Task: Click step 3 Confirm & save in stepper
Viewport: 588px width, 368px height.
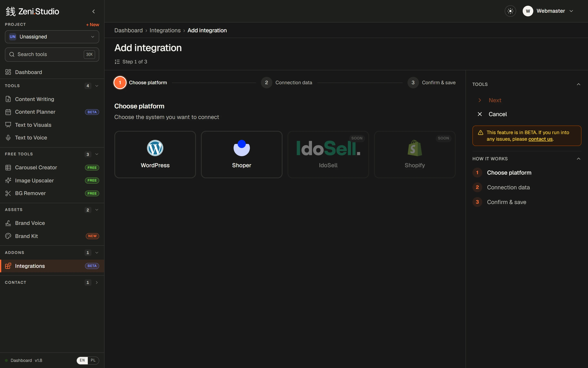Action: pyautogui.click(x=432, y=83)
